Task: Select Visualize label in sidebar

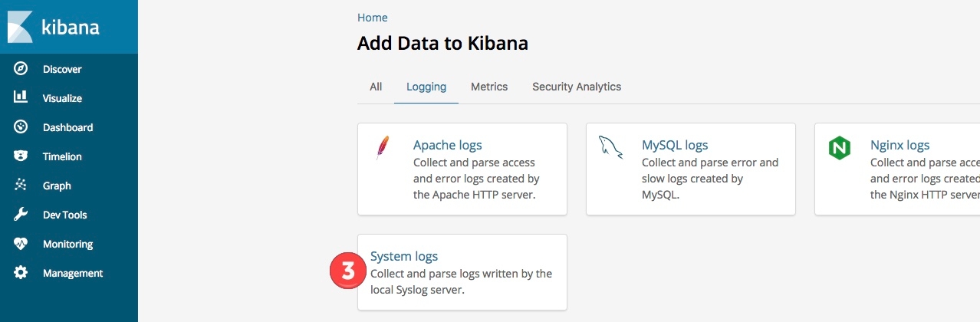Action: point(62,98)
